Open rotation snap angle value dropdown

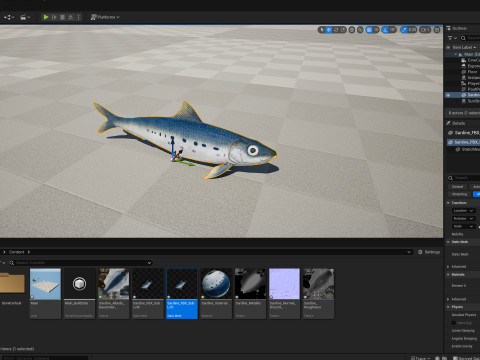393,30
